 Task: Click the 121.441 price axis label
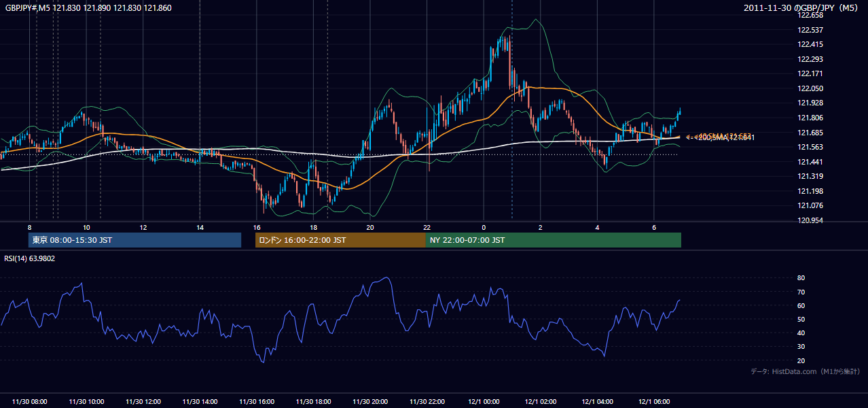(811, 162)
